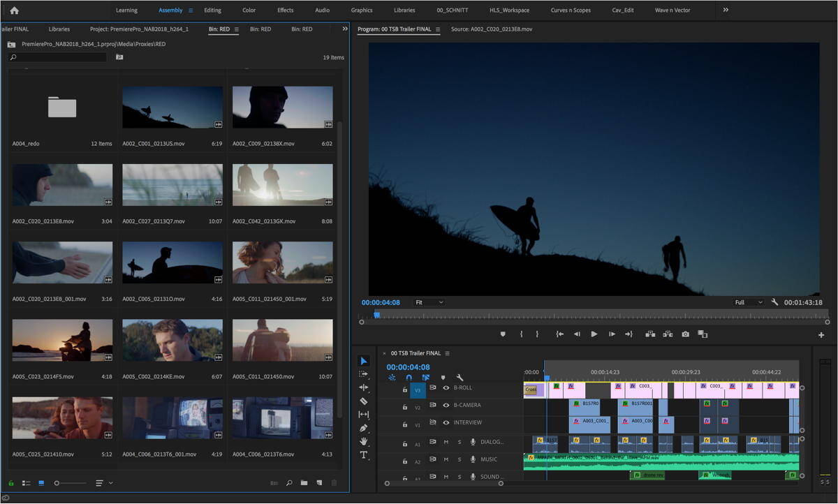Play the Program monitor sequence
The height and width of the screenshot is (504, 838).
594,334
